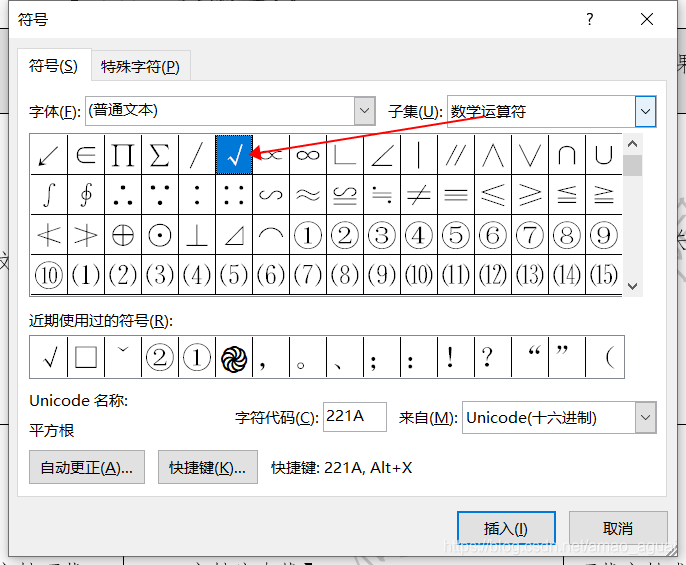
Task: Select the right angle ∟ symbol
Action: click(345, 154)
